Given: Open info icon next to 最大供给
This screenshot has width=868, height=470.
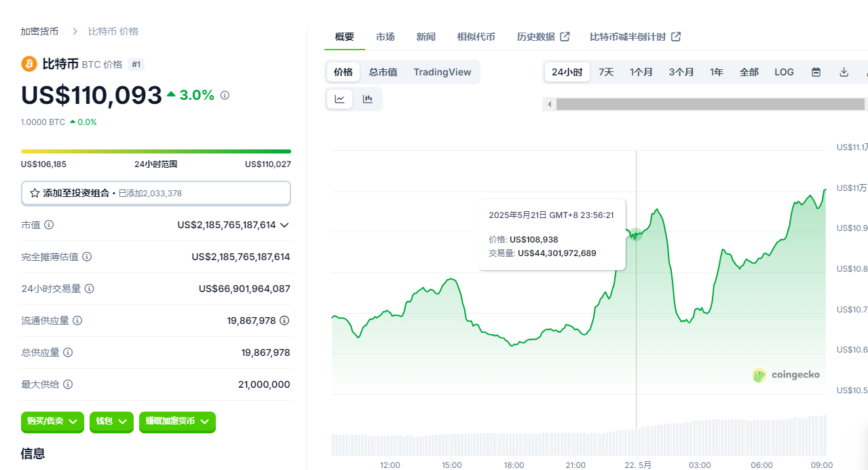Looking at the screenshot, I should (68, 384).
